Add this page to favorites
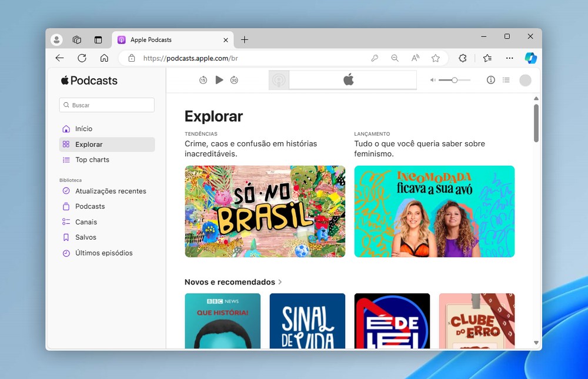The width and height of the screenshot is (588, 379). (435, 58)
